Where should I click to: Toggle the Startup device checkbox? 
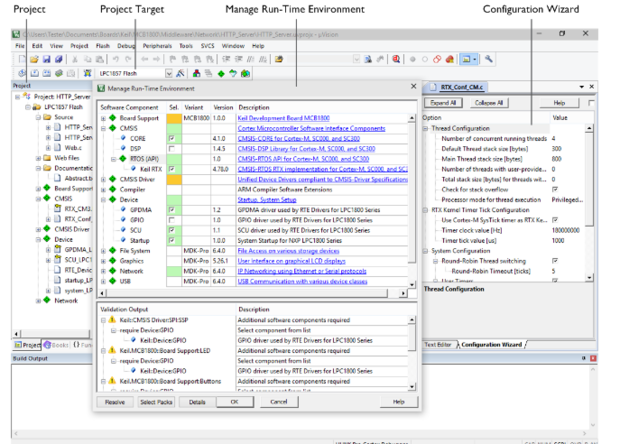(x=171, y=240)
